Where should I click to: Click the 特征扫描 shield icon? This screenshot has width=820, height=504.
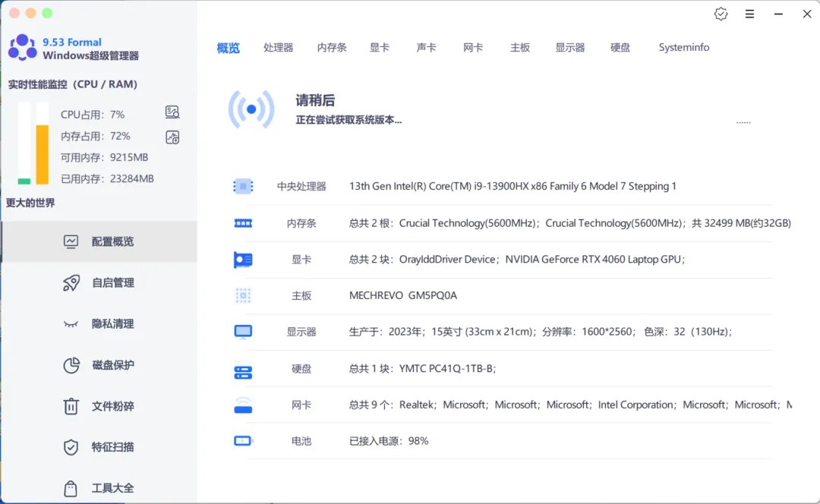71,448
